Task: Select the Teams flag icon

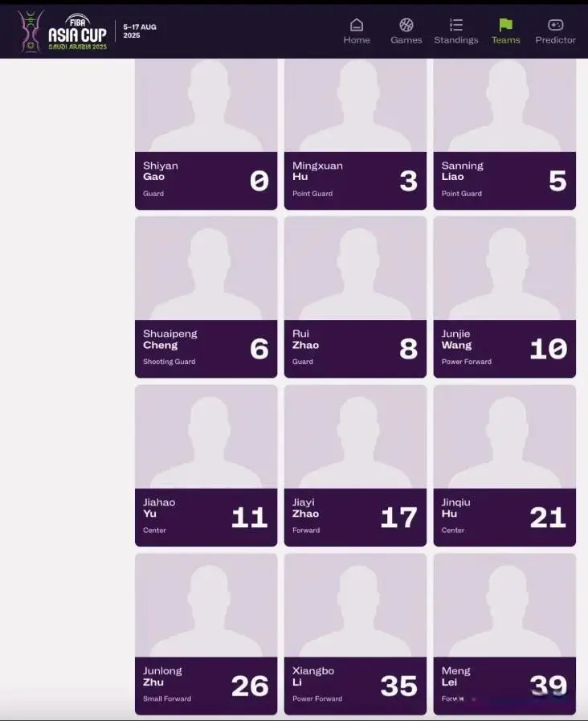Action: 505,25
